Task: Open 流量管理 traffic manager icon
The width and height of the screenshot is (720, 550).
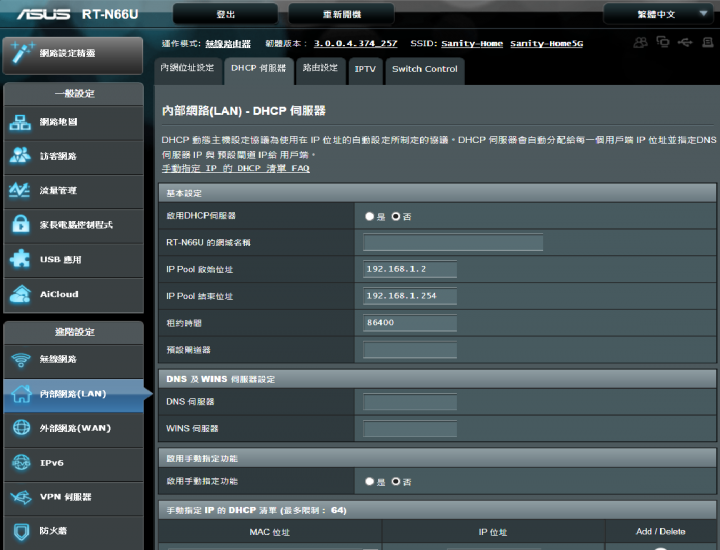Action: click(20, 190)
